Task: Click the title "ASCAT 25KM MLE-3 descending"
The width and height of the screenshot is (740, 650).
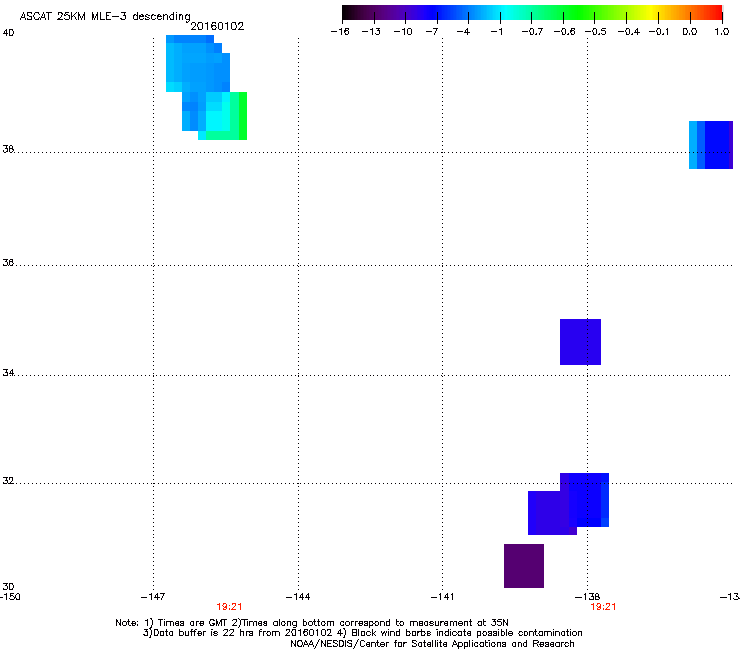Action: pyautogui.click(x=105, y=16)
